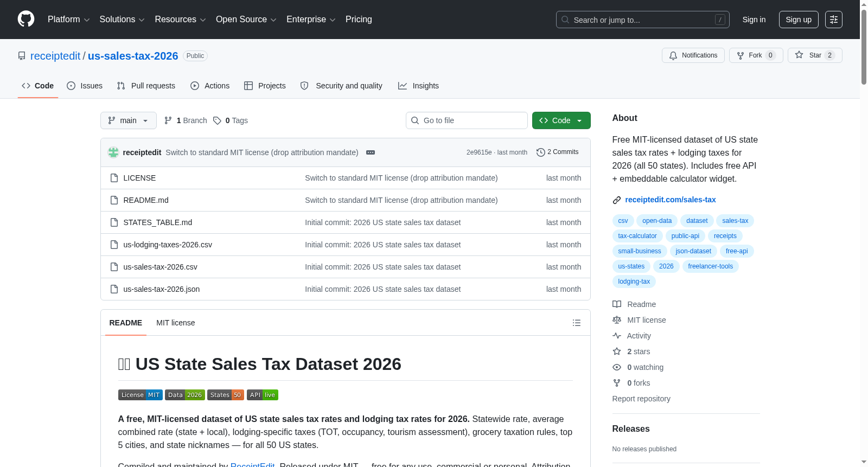
Task: Click the License MIT badge
Action: coord(141,395)
